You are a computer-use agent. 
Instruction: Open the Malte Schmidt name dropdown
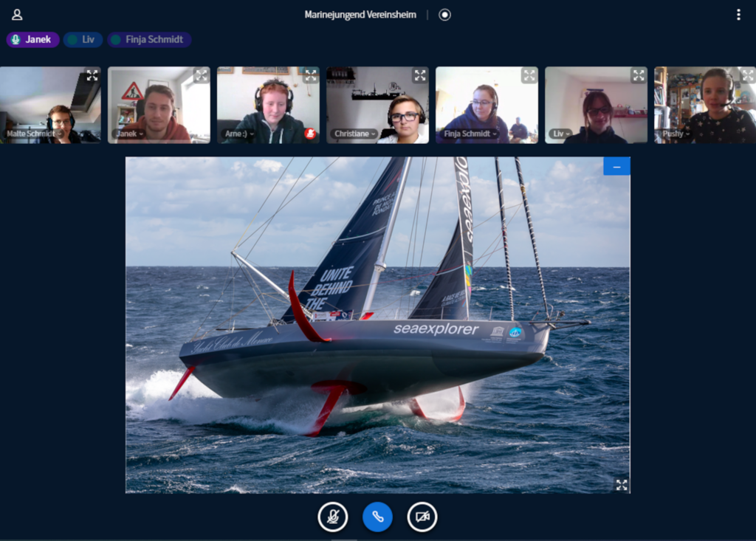pos(34,134)
